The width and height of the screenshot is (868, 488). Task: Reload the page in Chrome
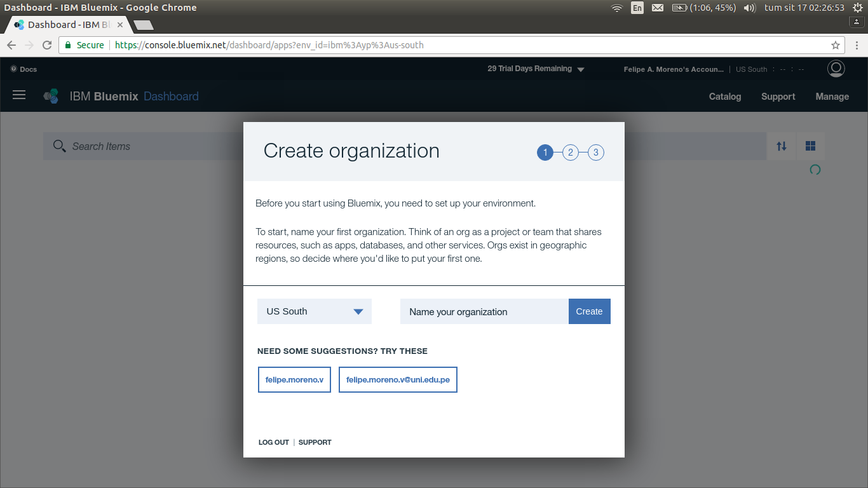[46, 45]
